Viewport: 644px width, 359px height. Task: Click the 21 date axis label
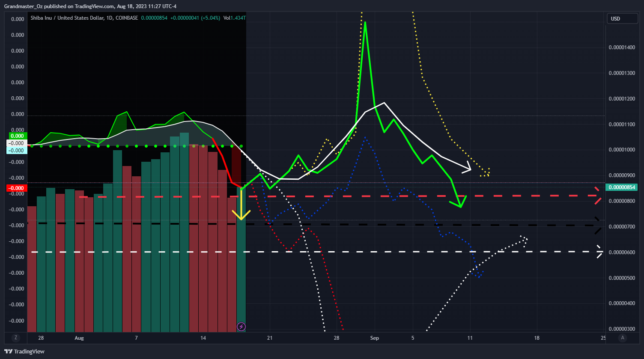click(270, 338)
